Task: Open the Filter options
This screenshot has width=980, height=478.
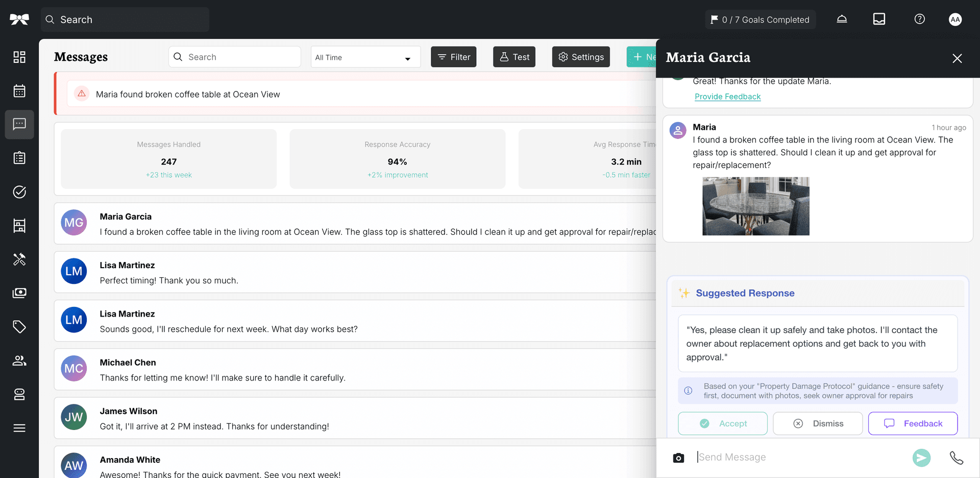Action: [x=453, y=57]
